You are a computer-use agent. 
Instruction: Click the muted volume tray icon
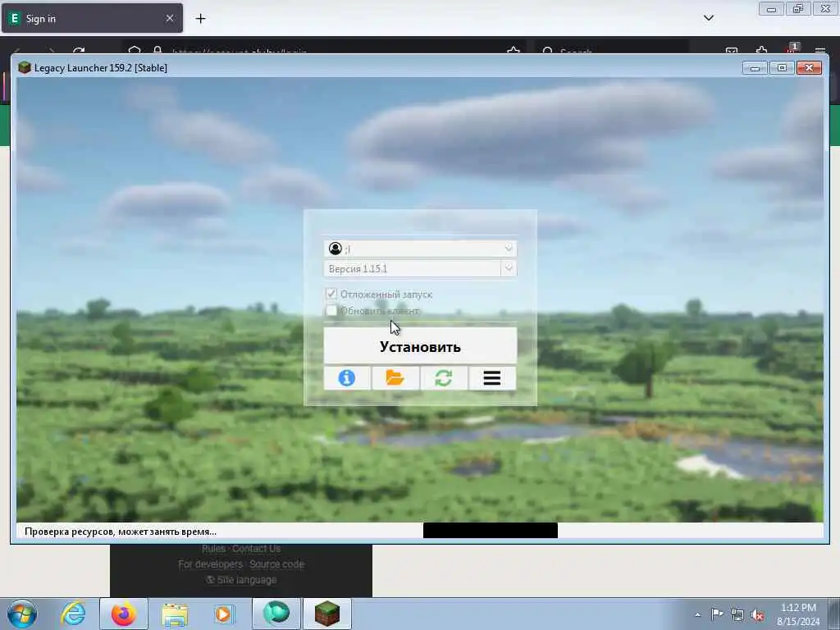coord(757,614)
